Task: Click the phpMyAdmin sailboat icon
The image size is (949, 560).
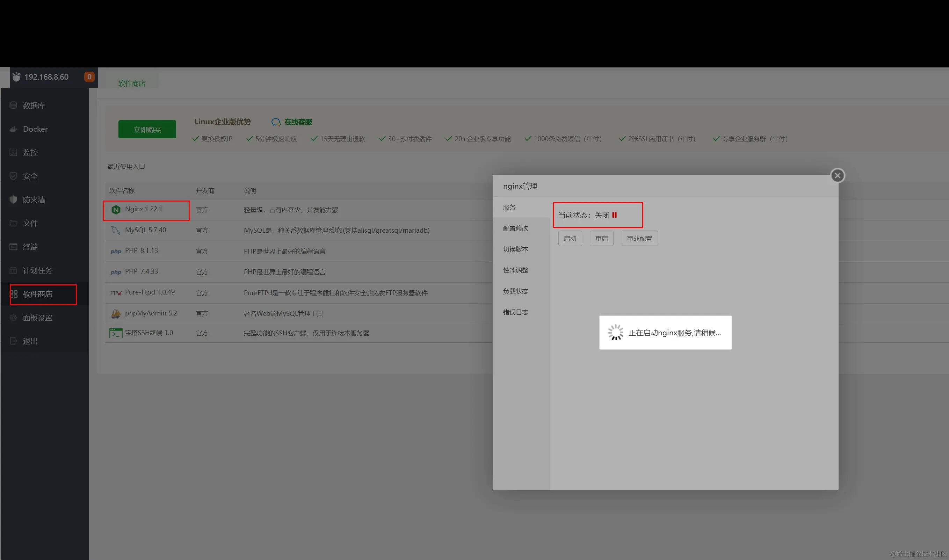Action: [x=116, y=314]
